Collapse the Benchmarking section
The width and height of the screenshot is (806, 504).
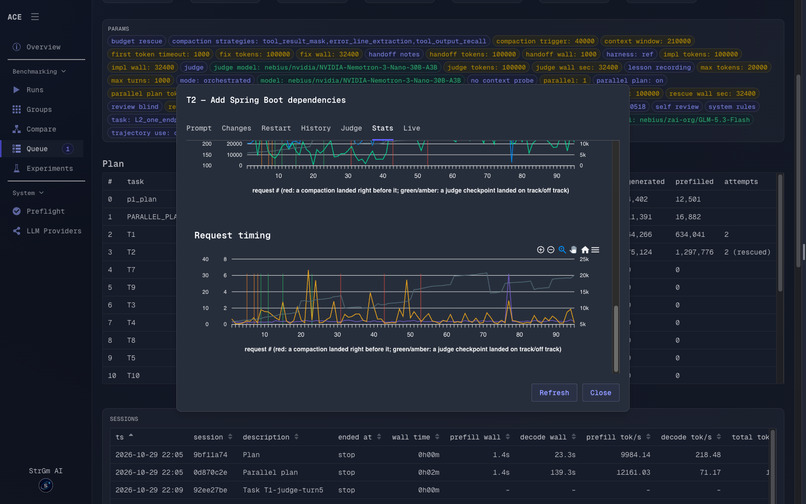39,71
